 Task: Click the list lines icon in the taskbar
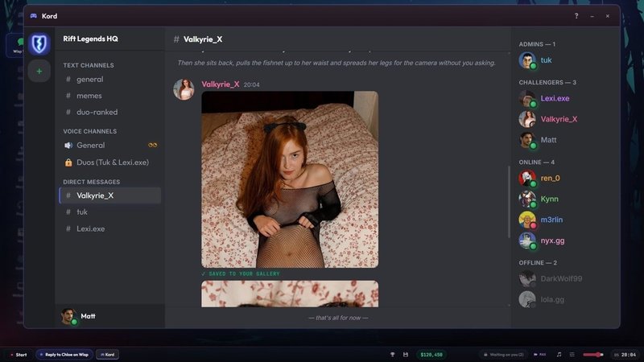[x=572, y=355]
